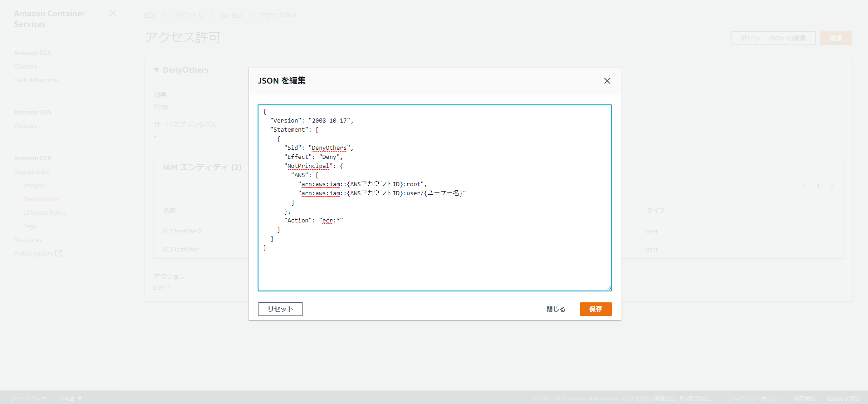Go to next page arrow in IAM table
868x404 pixels.
pyautogui.click(x=831, y=186)
